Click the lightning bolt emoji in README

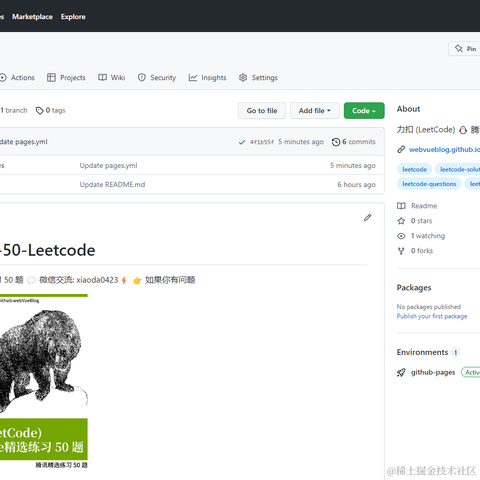coord(124,280)
